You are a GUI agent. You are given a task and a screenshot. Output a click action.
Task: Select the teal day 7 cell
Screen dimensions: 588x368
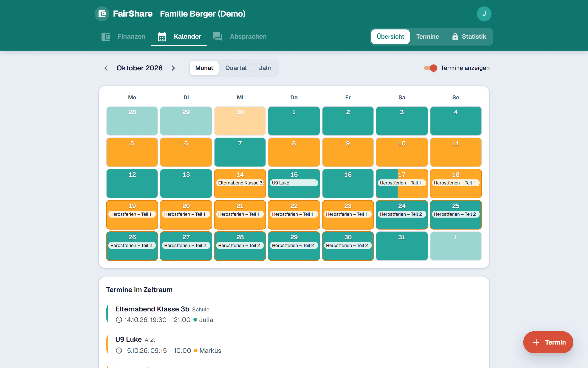[x=240, y=152]
